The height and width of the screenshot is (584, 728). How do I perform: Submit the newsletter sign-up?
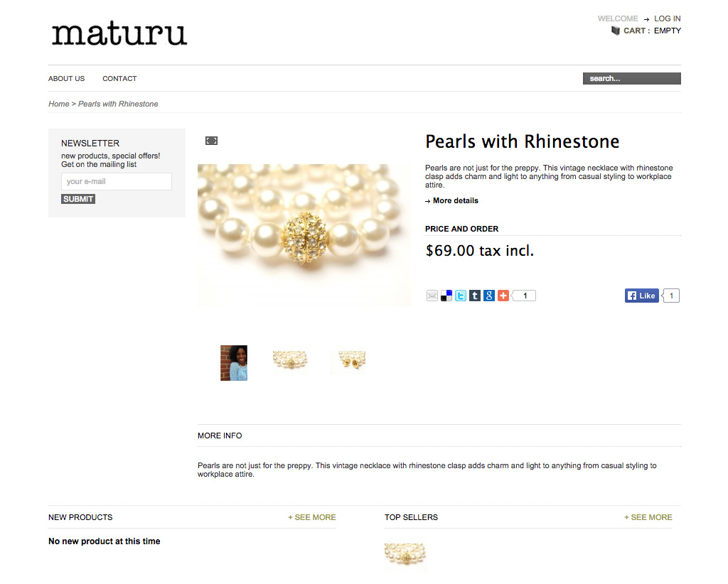tap(78, 199)
